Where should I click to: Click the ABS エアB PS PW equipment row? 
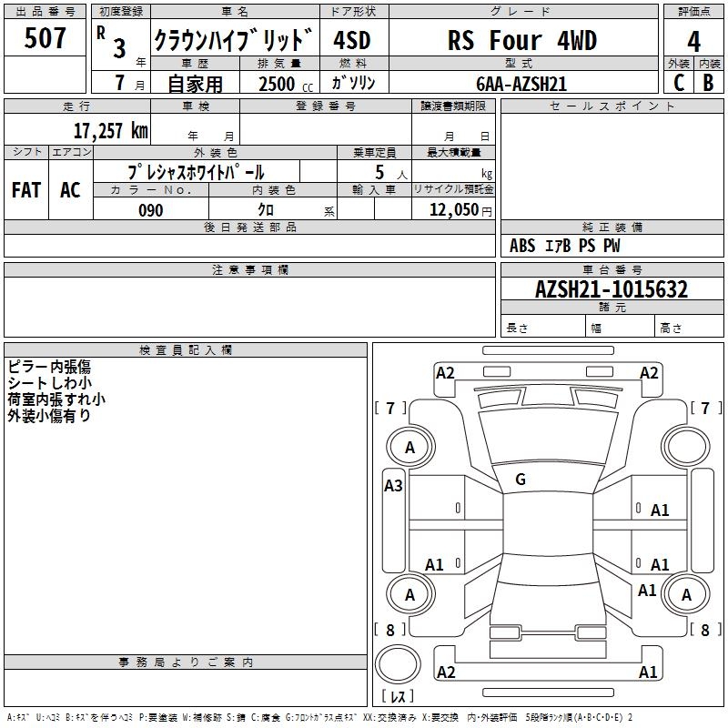tap(564, 246)
